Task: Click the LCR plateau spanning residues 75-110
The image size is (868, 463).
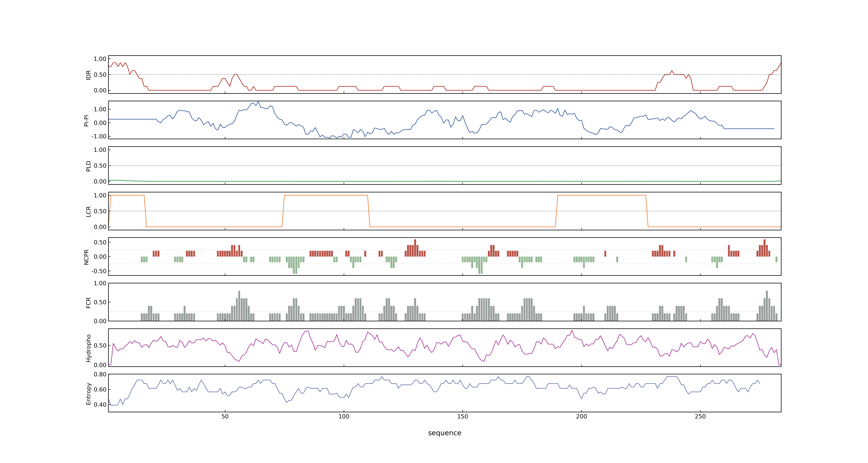Action: pos(326,195)
